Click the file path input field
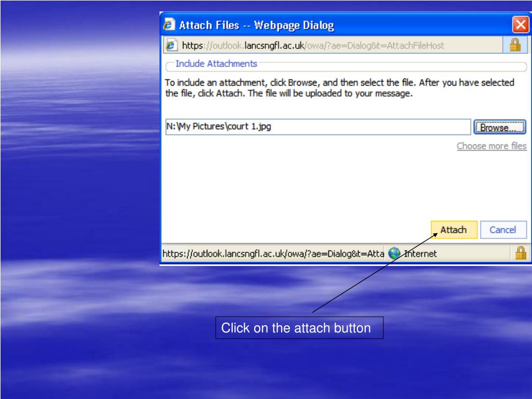Viewport: 532px width, 399px height. pyautogui.click(x=318, y=127)
